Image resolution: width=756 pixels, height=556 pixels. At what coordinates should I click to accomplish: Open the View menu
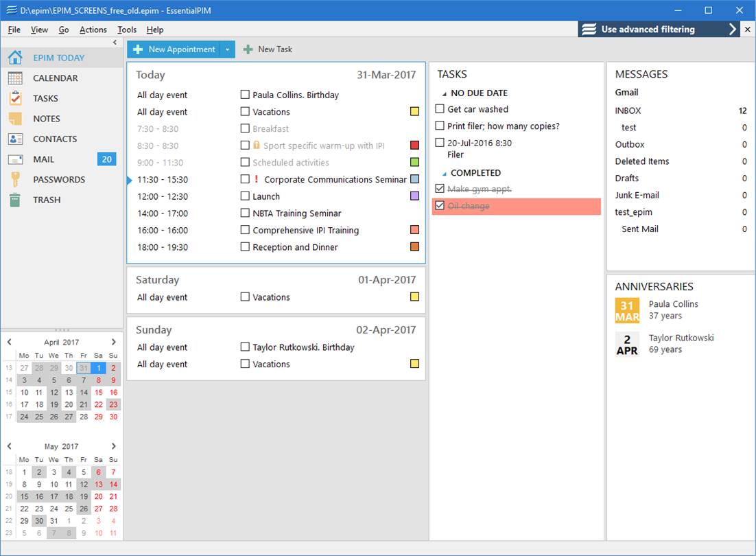[39, 30]
